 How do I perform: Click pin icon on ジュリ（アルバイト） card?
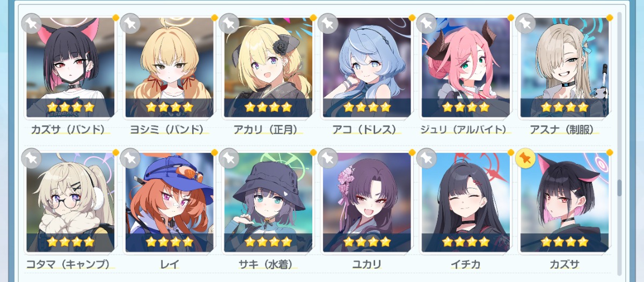point(426,23)
